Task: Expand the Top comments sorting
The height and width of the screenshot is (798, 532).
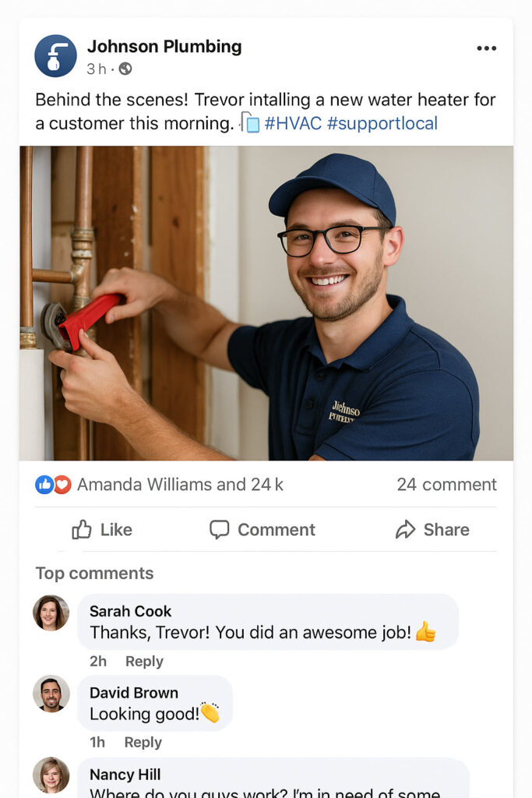Action: coord(94,574)
